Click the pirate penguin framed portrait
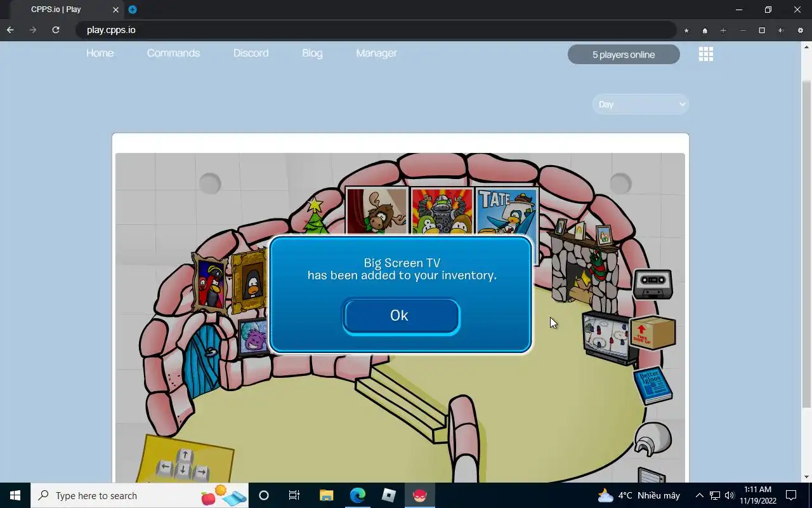Image resolution: width=812 pixels, height=508 pixels. 210,283
